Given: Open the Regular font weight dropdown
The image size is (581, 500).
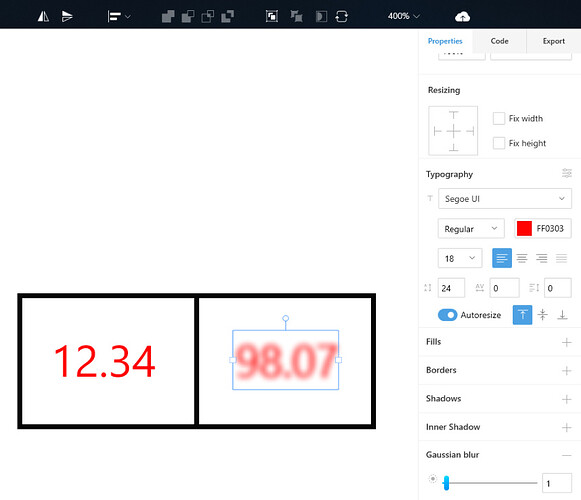Looking at the screenshot, I should coord(471,229).
